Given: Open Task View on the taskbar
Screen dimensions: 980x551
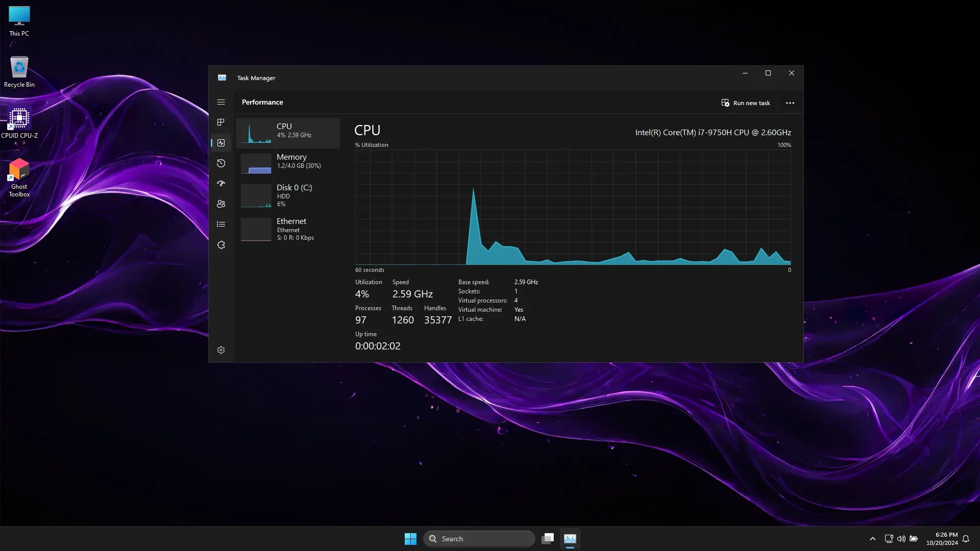Looking at the screenshot, I should click(x=548, y=539).
